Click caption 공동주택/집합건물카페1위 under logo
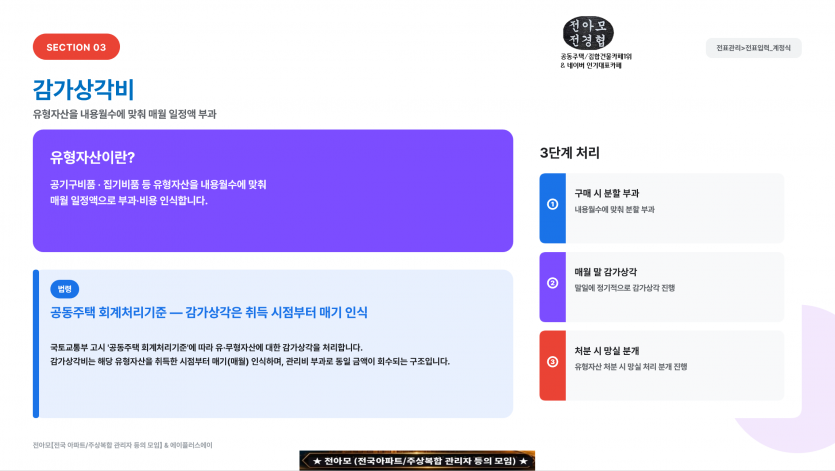This screenshot has height=471, width=835. tap(596, 56)
